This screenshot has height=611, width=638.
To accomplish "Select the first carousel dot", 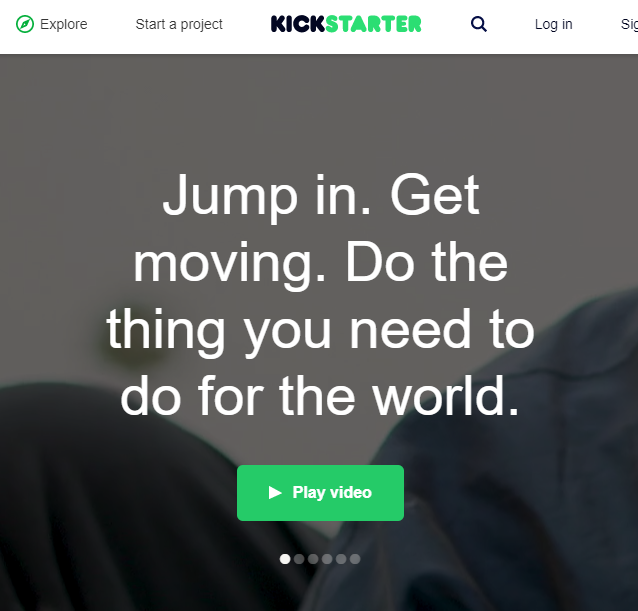I will (285, 559).
